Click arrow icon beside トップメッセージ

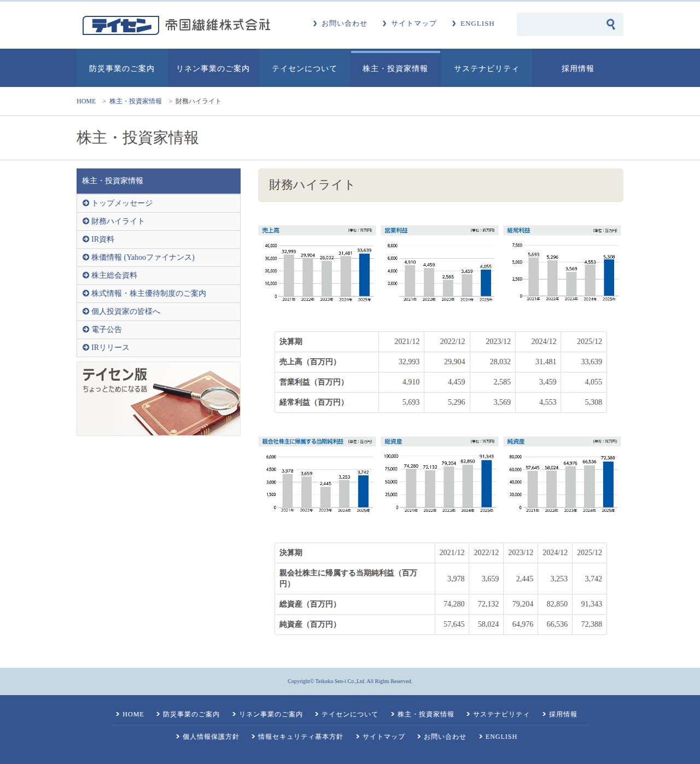tap(86, 203)
